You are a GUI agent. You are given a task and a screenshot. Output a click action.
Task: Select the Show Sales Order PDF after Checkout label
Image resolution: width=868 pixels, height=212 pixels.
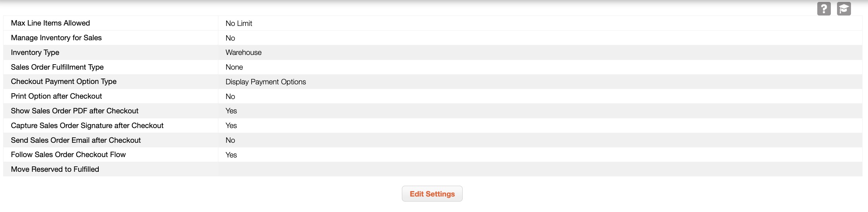coord(74,111)
